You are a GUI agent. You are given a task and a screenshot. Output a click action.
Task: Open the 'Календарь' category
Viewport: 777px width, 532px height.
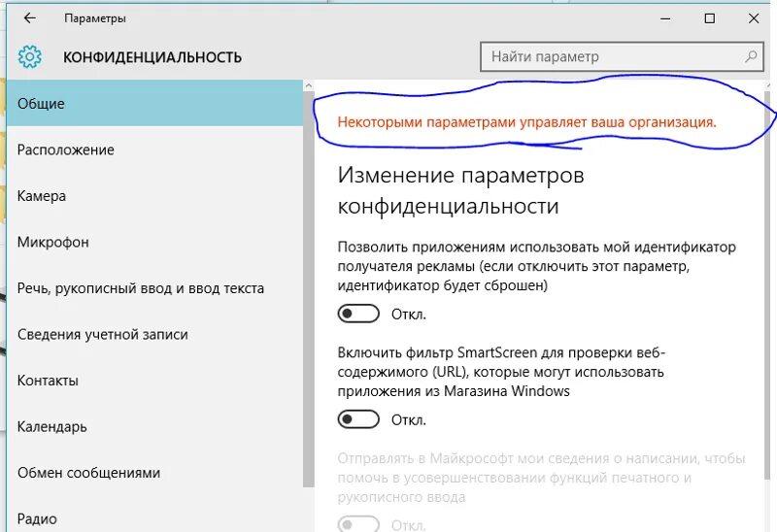click(154, 426)
